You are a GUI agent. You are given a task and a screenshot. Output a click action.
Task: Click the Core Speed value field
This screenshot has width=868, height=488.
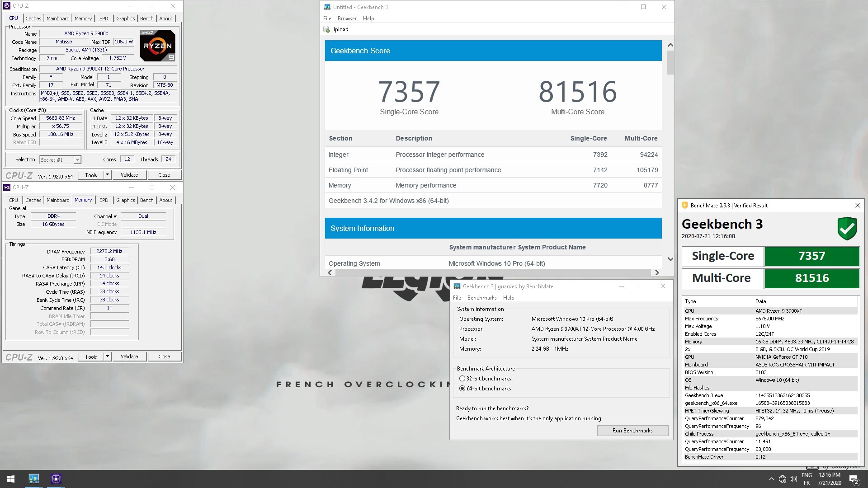coord(61,118)
